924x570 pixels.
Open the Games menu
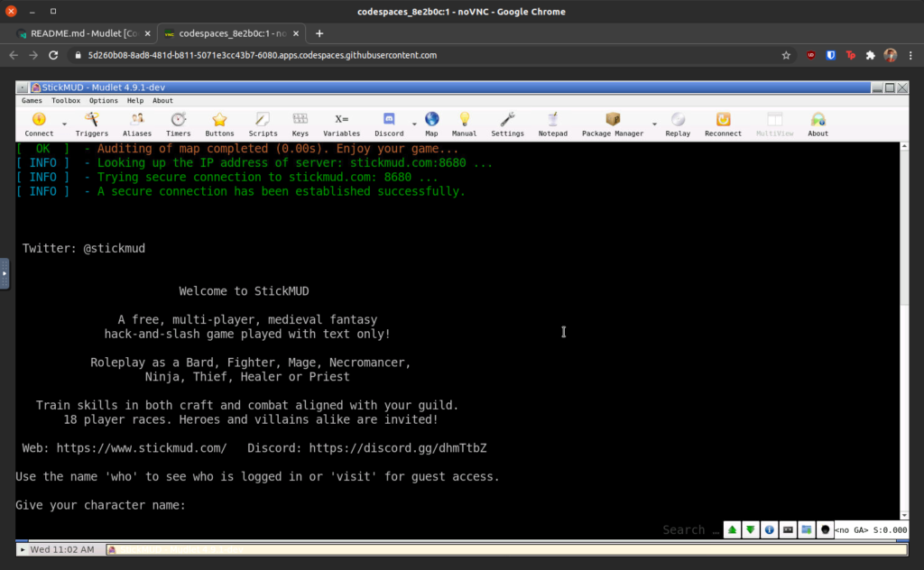click(32, 101)
